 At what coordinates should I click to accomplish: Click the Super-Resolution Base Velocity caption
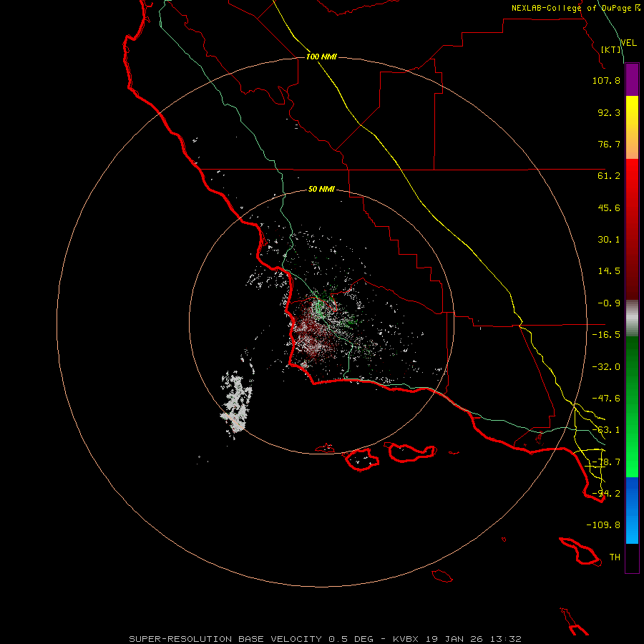point(326,639)
